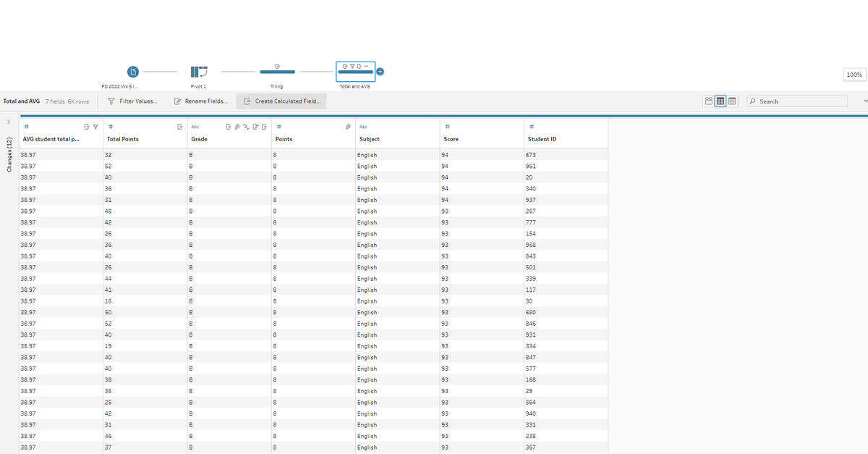This screenshot has width=868, height=454.
Task: Switch to the data grid view
Action: coord(720,101)
